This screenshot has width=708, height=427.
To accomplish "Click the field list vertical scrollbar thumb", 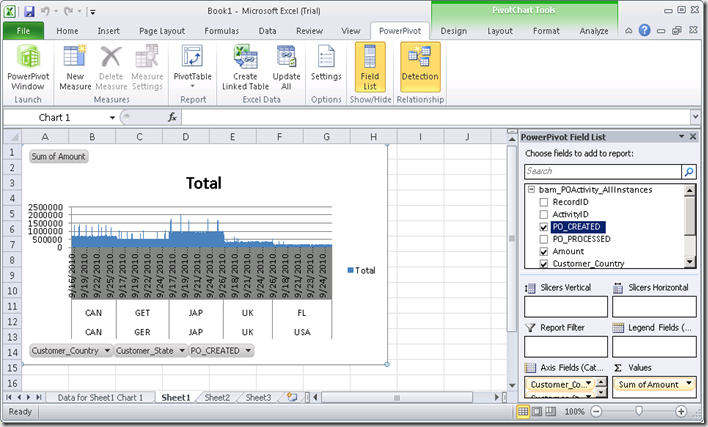I will (689, 215).
